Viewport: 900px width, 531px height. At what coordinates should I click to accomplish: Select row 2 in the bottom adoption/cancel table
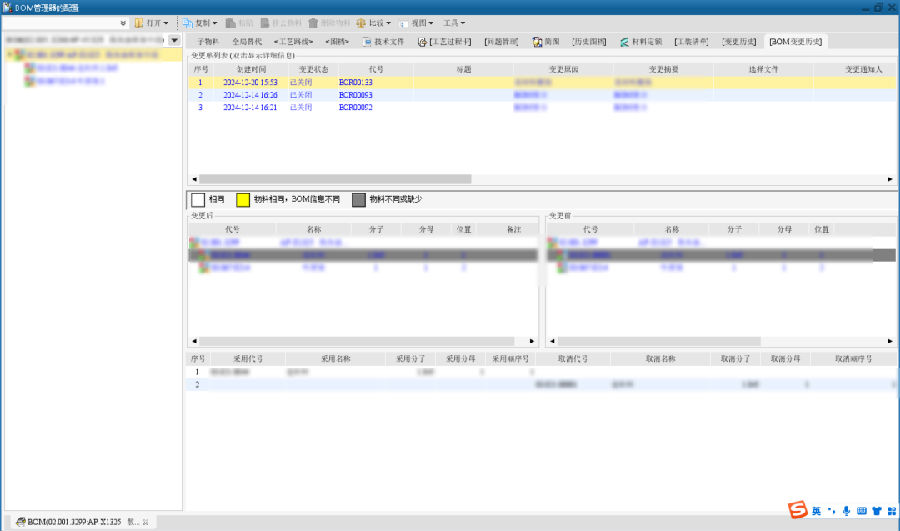tap(541, 385)
